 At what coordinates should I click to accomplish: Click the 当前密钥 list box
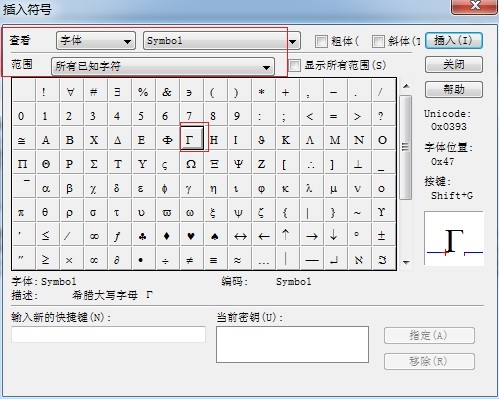pos(292,344)
